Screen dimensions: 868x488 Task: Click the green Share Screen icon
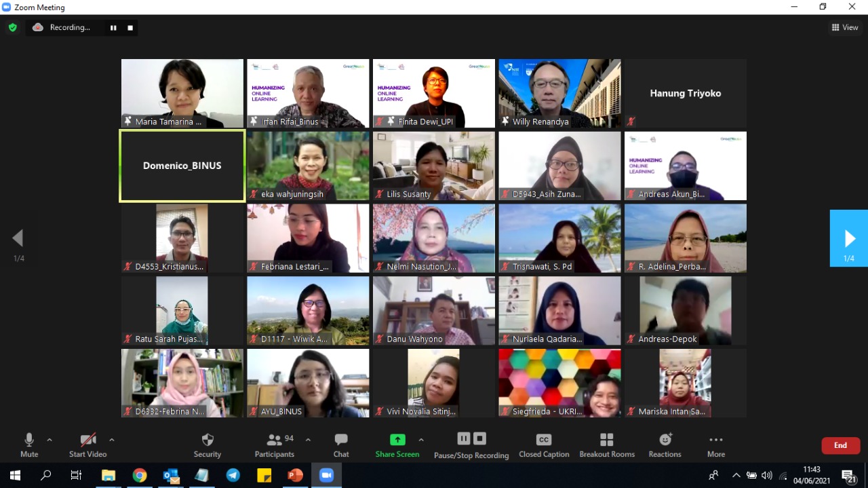(x=397, y=440)
